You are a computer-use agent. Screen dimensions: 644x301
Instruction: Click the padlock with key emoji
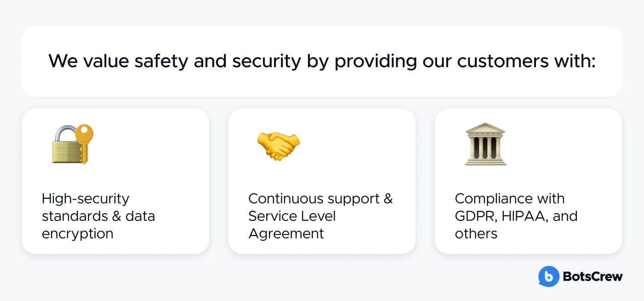click(72, 144)
